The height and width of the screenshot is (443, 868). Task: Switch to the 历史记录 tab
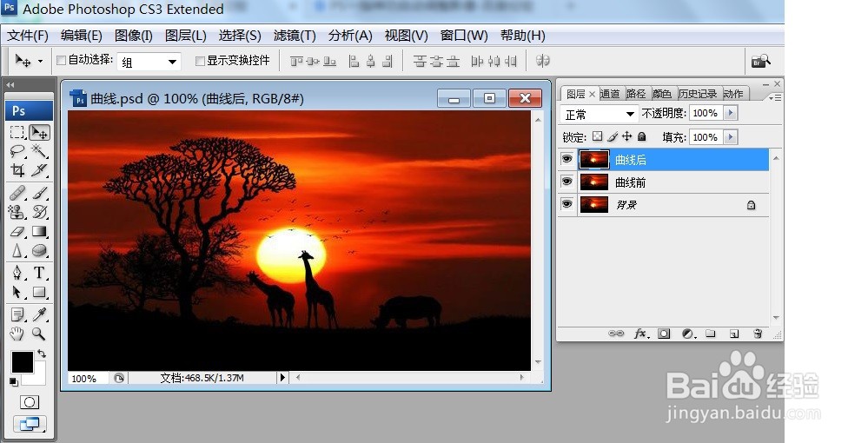pos(698,94)
